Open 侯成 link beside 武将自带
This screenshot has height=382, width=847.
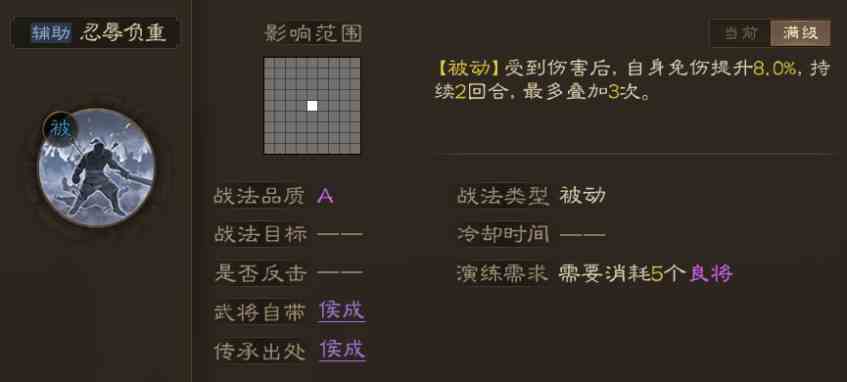tap(342, 311)
